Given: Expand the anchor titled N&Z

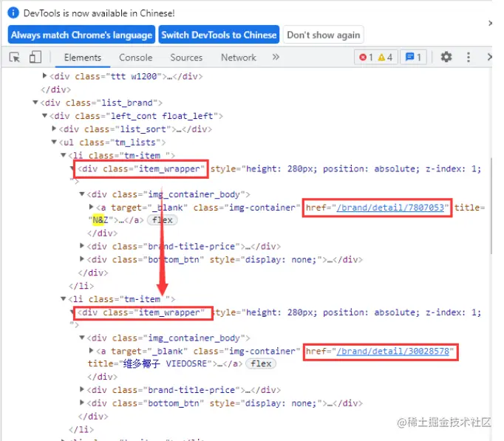Looking at the screenshot, I should (x=92, y=207).
